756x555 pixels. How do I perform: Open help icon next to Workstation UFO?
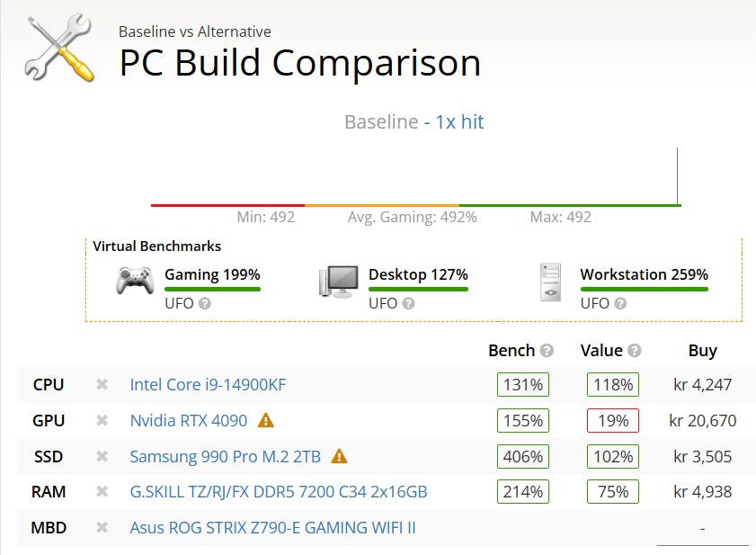tap(620, 303)
